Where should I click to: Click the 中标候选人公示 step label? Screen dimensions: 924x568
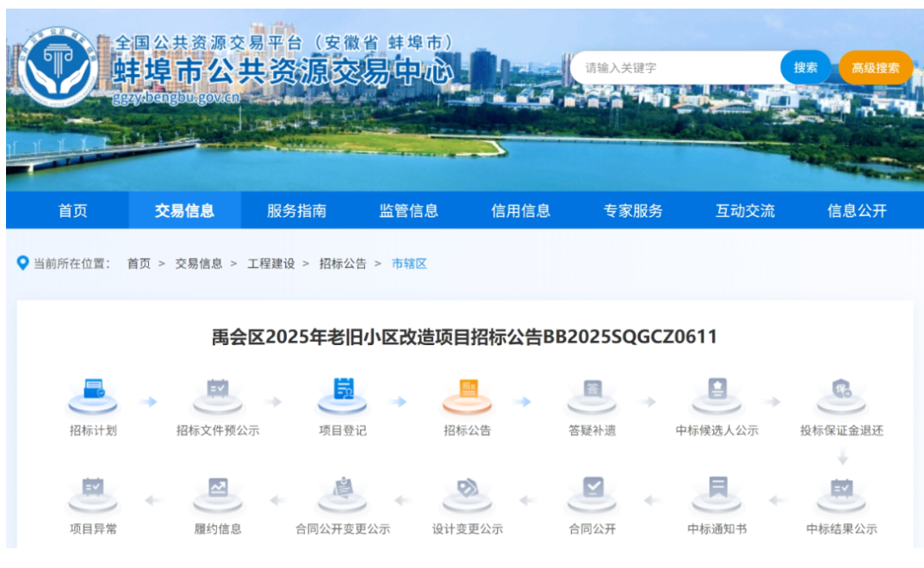pos(716,430)
